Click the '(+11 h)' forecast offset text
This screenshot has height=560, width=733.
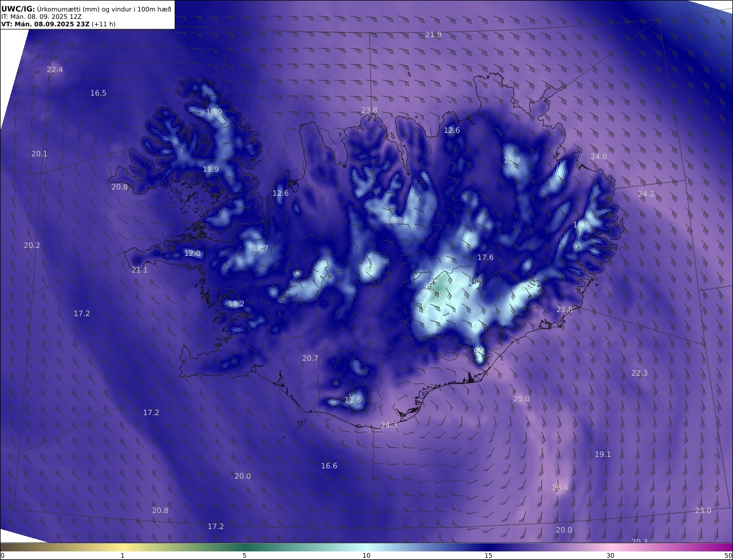(x=104, y=25)
